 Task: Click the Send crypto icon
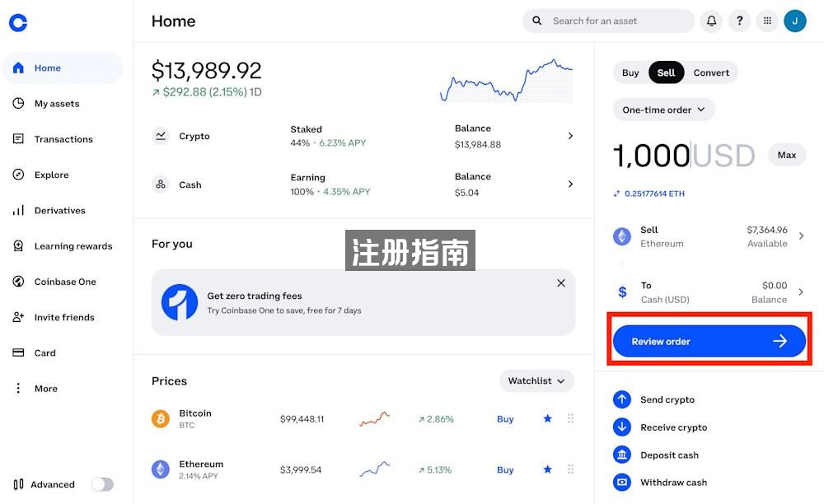[622, 399]
